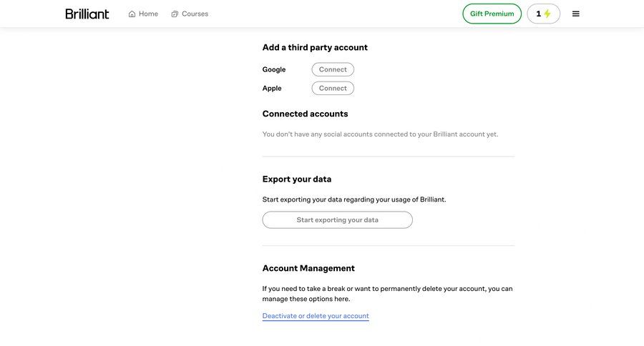Click the Courses stack icon

point(175,14)
